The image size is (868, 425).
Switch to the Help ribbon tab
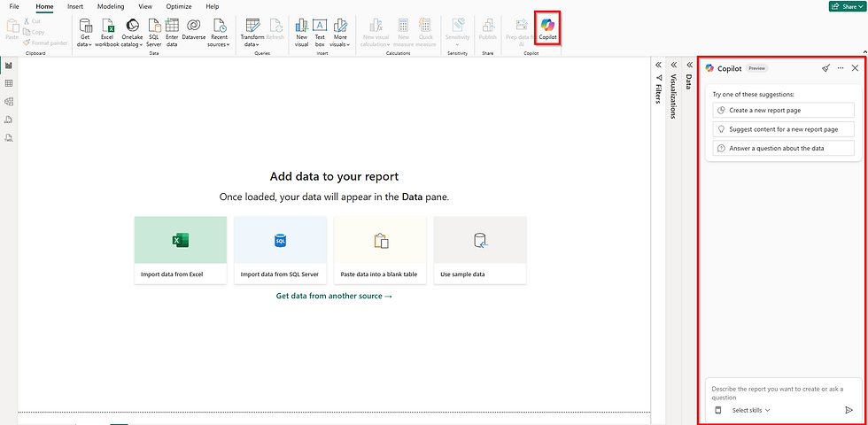212,7
